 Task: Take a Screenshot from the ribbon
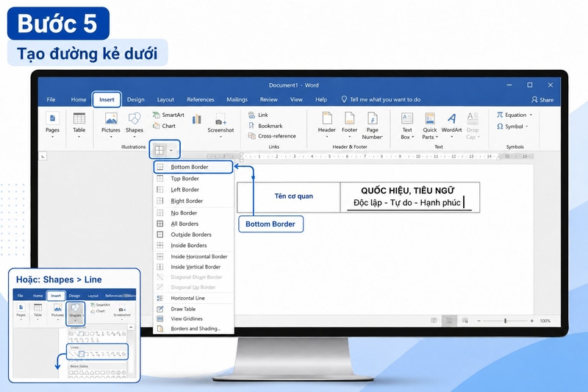(220, 124)
